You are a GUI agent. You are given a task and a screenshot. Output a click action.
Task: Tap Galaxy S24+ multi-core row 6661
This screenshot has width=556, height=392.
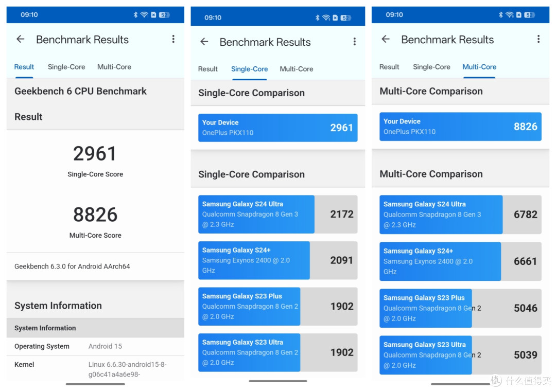coord(460,261)
